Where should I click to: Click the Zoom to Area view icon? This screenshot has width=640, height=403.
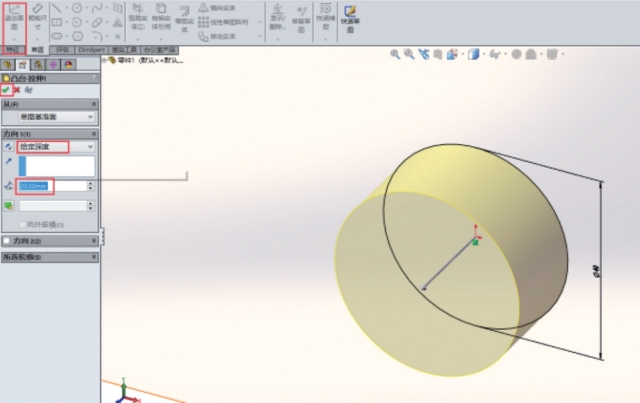[409, 54]
